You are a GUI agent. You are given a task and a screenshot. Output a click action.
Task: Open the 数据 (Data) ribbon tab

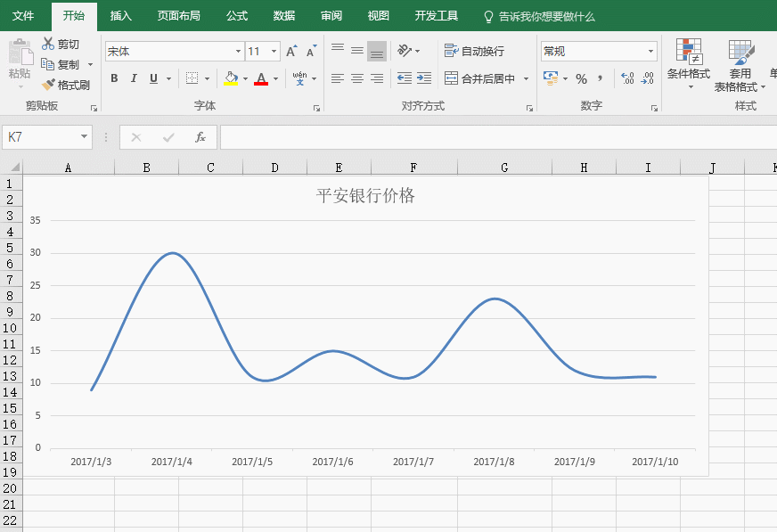click(283, 16)
